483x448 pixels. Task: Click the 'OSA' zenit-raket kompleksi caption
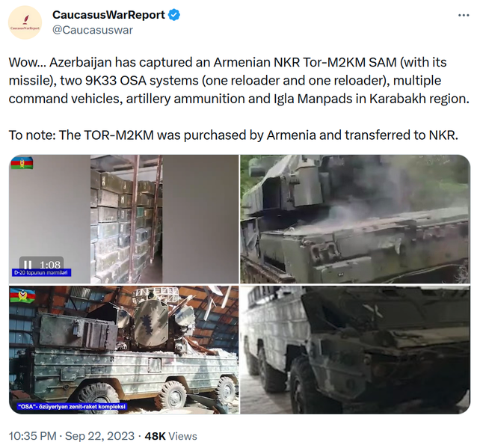[x=72, y=407]
